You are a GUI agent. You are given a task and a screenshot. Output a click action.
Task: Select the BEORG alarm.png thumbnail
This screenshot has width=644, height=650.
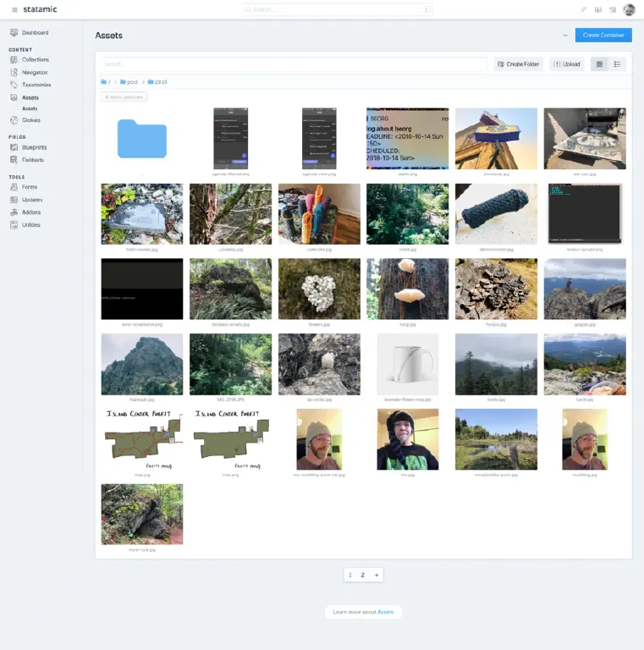click(407, 139)
